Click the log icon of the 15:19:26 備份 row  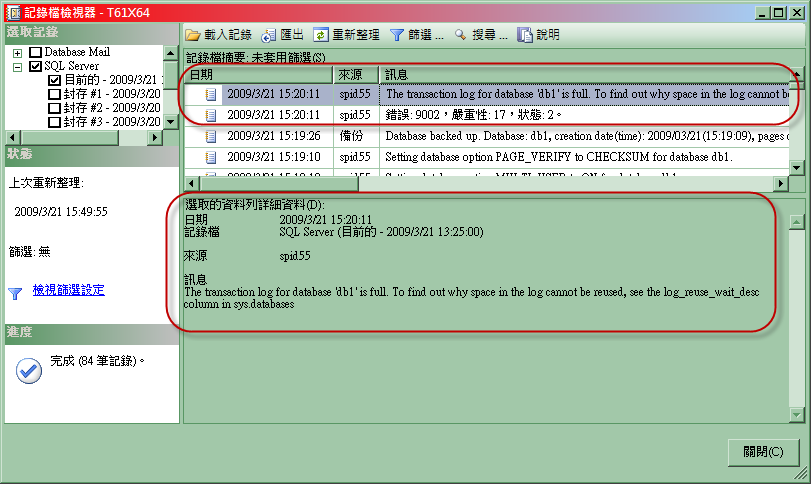click(x=211, y=136)
